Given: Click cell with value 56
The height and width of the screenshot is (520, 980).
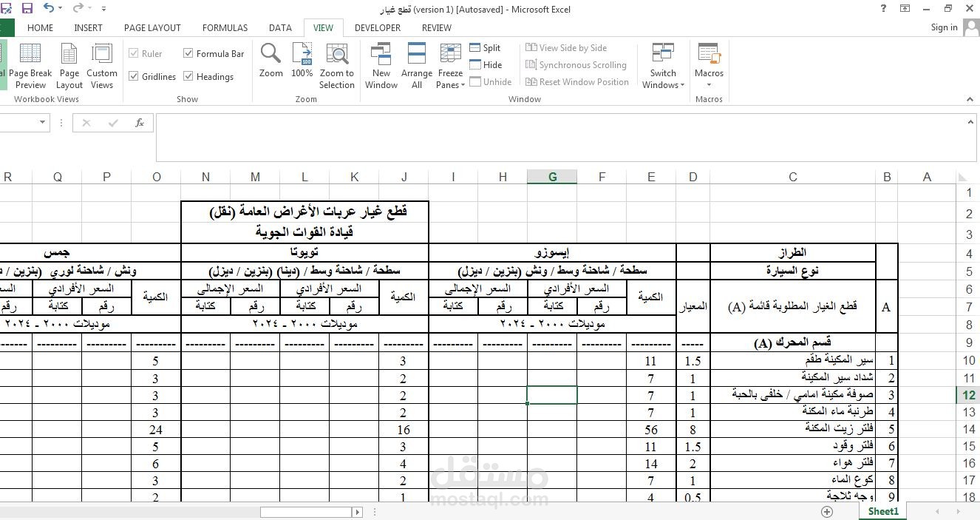Looking at the screenshot, I should (x=651, y=429).
